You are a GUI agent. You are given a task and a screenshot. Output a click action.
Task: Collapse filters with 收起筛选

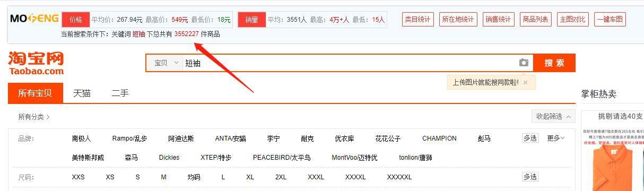553,116
